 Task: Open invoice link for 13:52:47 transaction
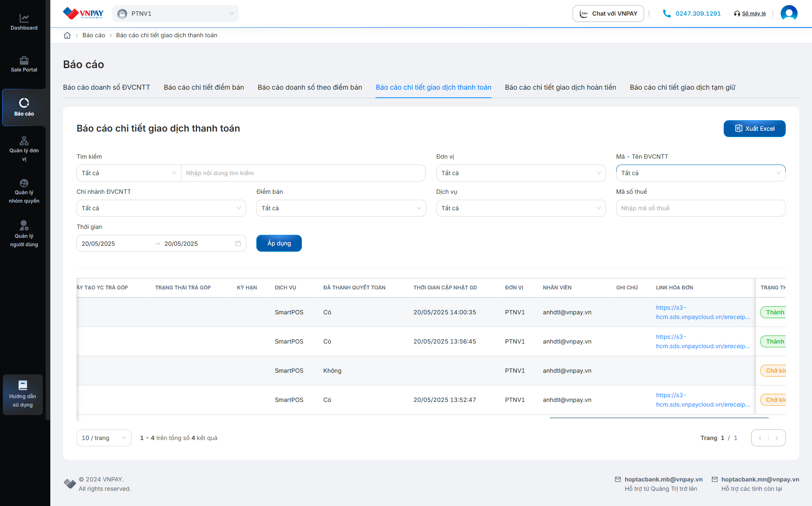[703, 400]
